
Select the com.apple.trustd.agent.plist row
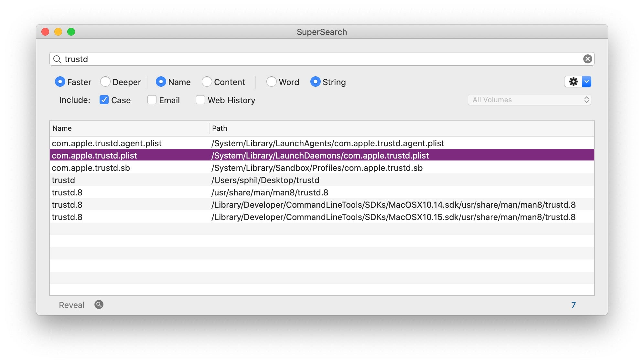click(x=107, y=143)
